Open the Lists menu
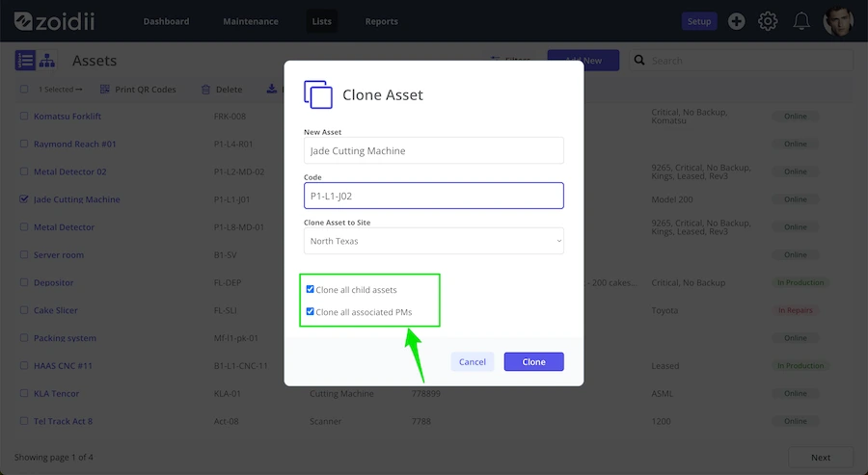This screenshot has height=475, width=868. (x=321, y=21)
